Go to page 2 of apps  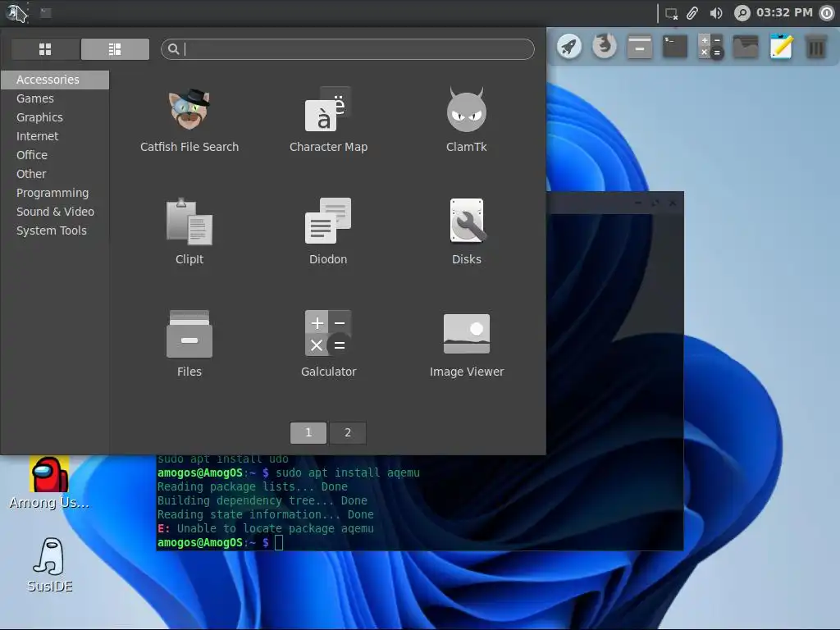point(348,433)
